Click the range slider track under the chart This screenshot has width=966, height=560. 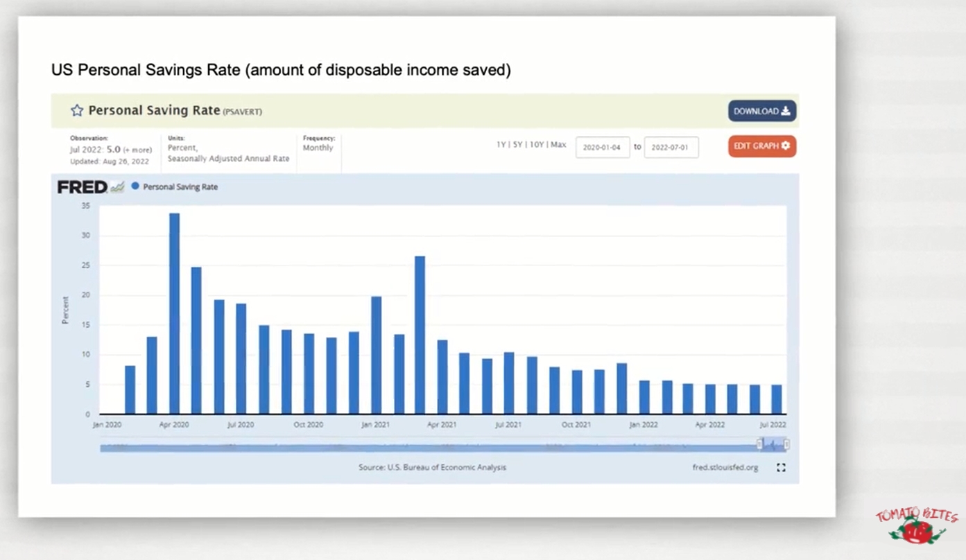click(416, 448)
